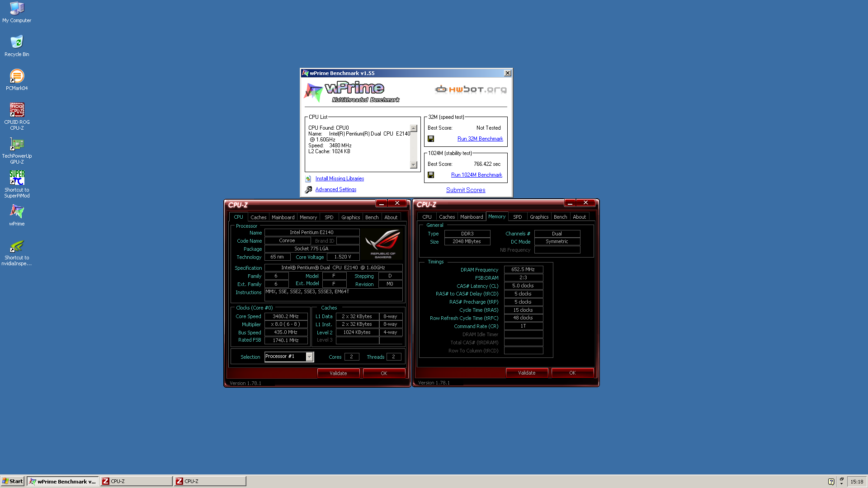This screenshot has width=868, height=488.
Task: Minimize the left CPU-Z window
Action: pyautogui.click(x=381, y=203)
